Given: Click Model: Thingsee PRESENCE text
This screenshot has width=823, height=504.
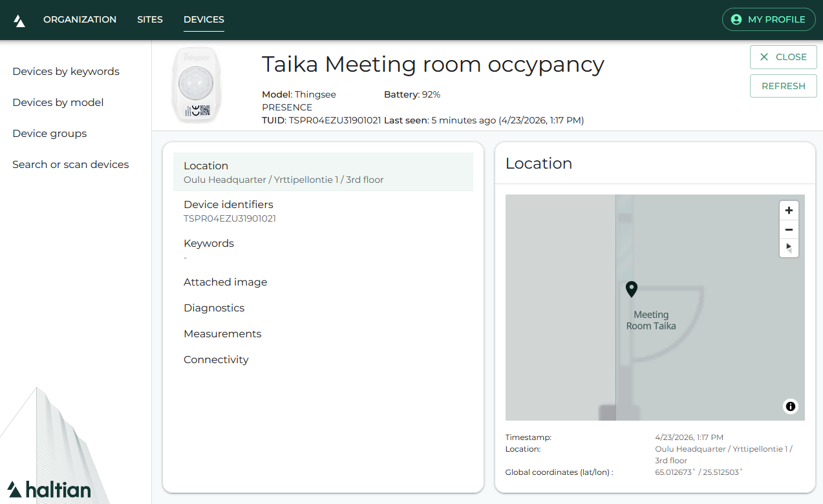Looking at the screenshot, I should 299,101.
